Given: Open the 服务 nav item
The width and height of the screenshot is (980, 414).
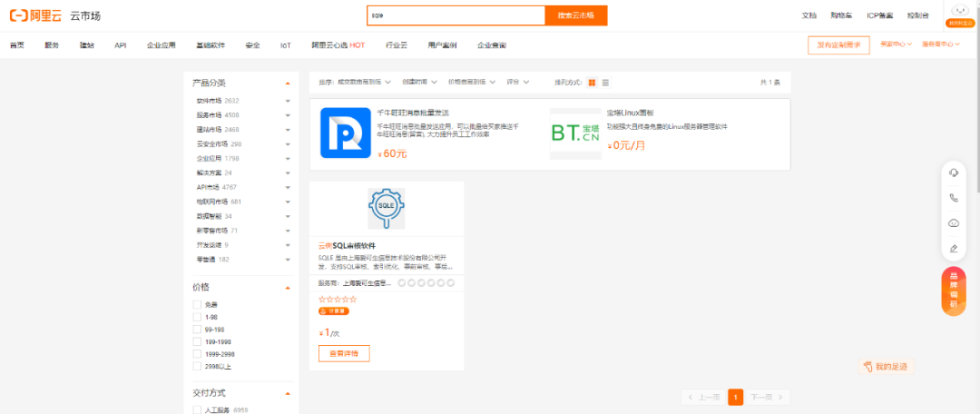Looking at the screenshot, I should pos(52,45).
